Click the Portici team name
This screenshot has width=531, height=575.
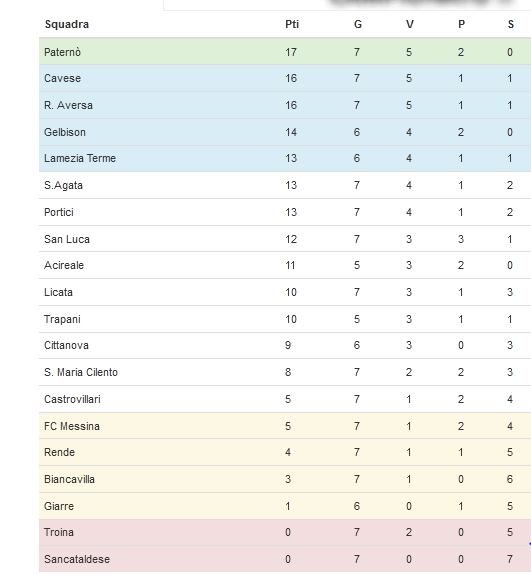(59, 212)
